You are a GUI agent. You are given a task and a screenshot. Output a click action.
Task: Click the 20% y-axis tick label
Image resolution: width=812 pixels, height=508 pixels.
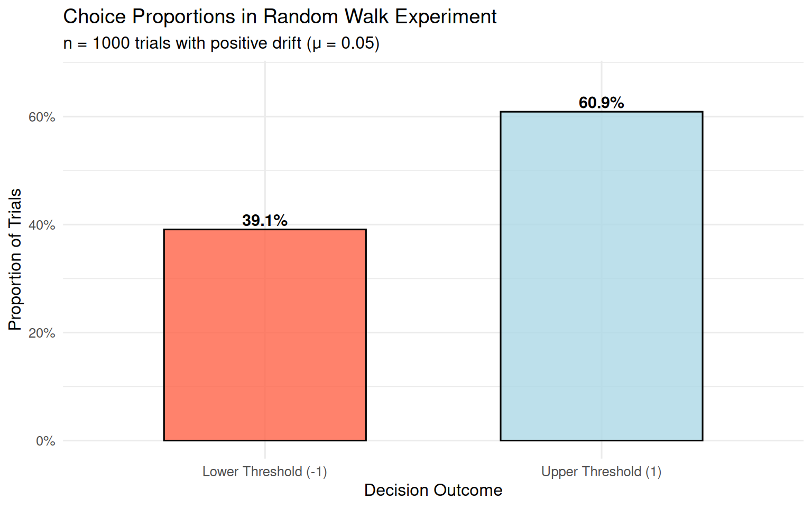point(42,333)
